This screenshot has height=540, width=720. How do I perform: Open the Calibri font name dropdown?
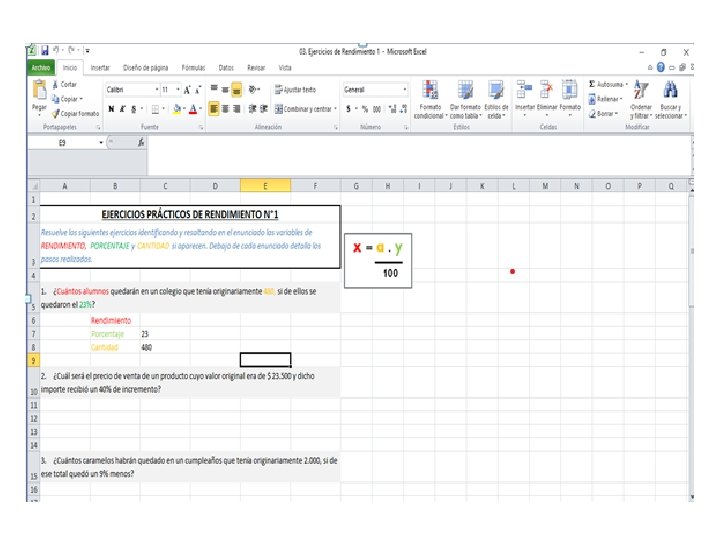pyautogui.click(x=157, y=90)
